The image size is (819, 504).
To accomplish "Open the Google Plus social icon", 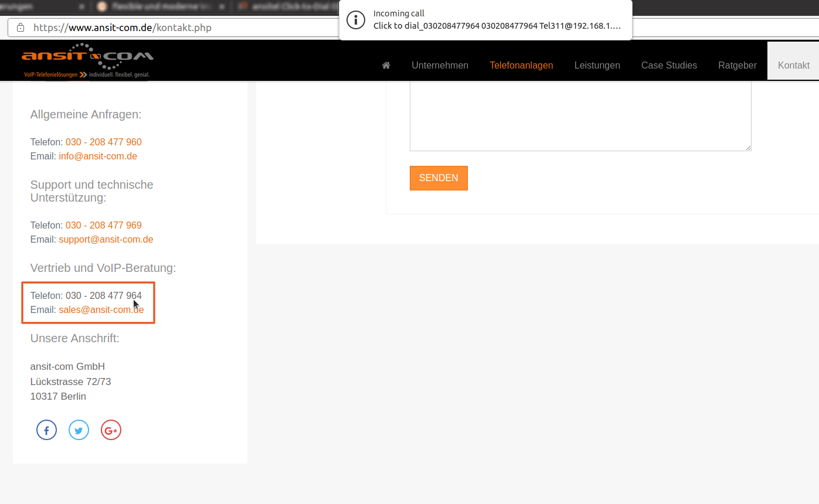I will pos(111,431).
